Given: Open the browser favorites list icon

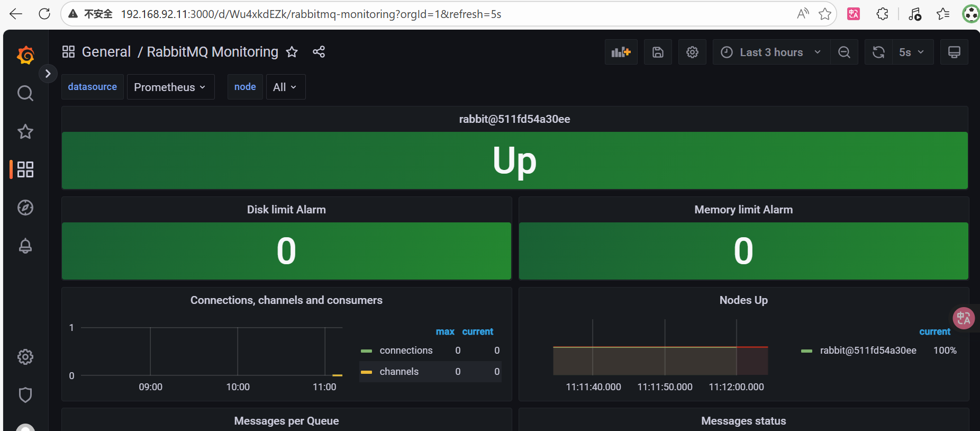Looking at the screenshot, I should (943, 14).
